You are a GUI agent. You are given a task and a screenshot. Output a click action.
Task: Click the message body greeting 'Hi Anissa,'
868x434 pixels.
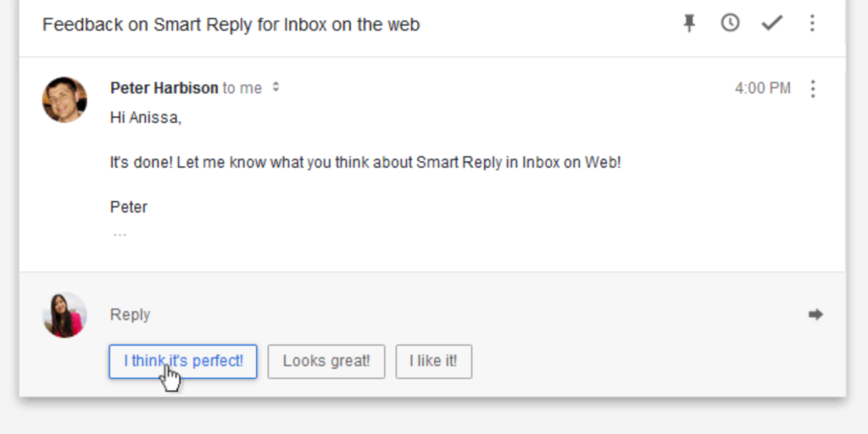tap(145, 116)
